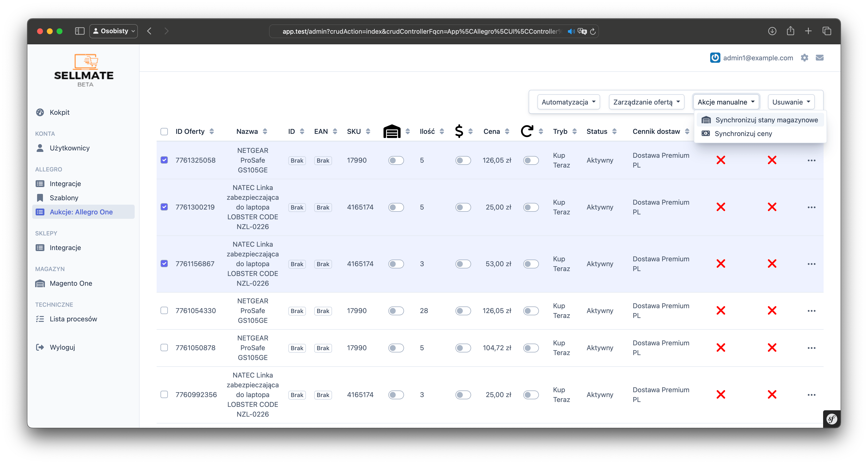Viewport: 868px width, 464px height.
Task: Show the Safari sidebar
Action: (x=80, y=31)
